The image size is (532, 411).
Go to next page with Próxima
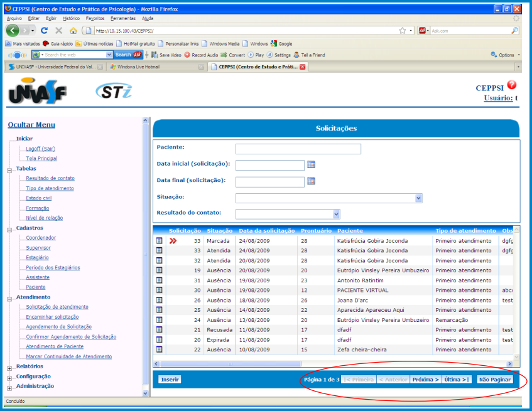click(x=425, y=380)
